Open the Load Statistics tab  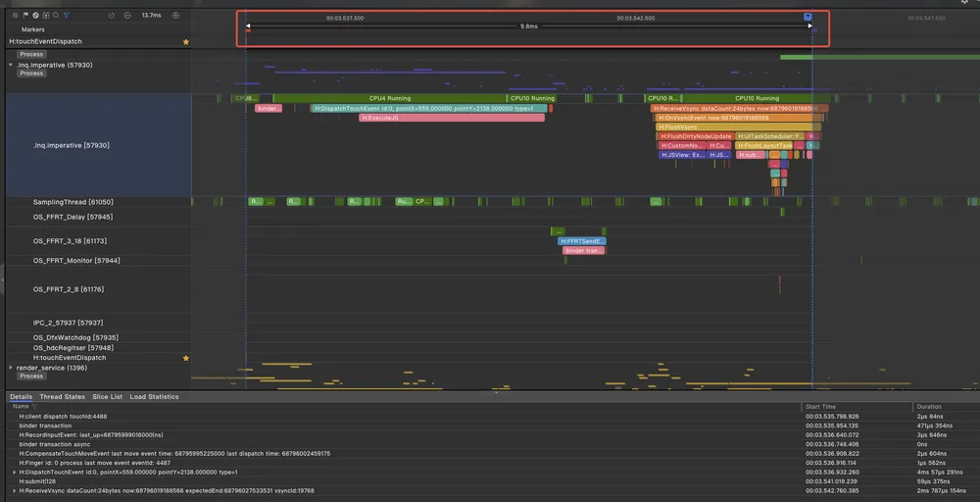(x=155, y=396)
